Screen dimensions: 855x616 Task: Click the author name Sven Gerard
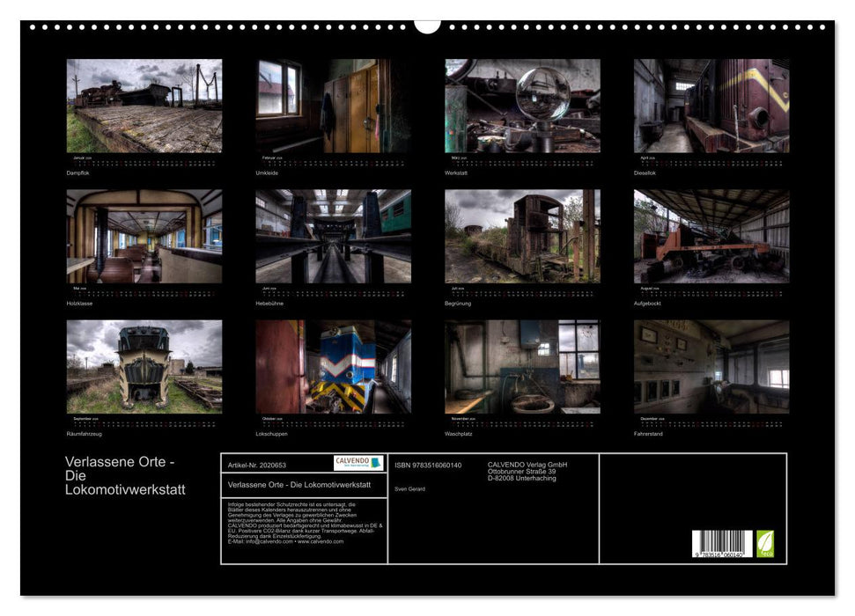point(409,488)
